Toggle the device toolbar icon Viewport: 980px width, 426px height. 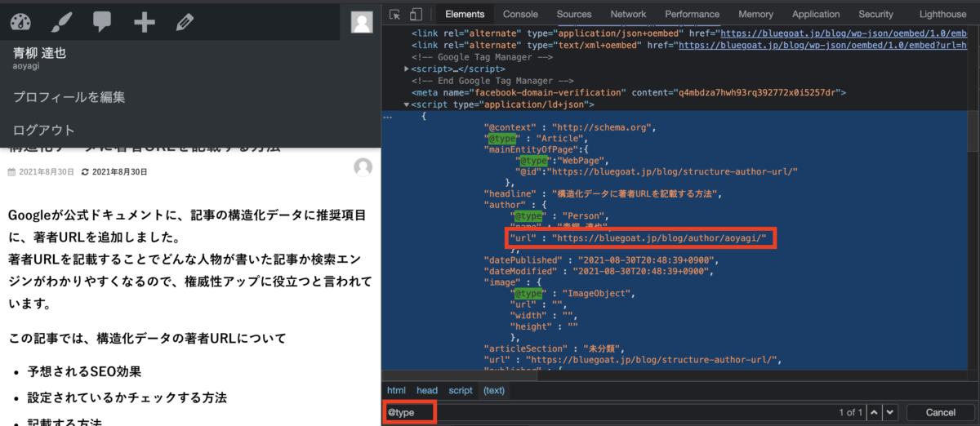click(x=416, y=14)
